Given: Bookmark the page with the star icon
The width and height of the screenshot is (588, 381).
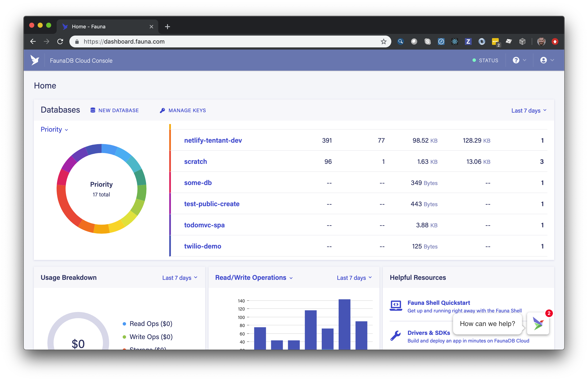Looking at the screenshot, I should pyautogui.click(x=383, y=41).
